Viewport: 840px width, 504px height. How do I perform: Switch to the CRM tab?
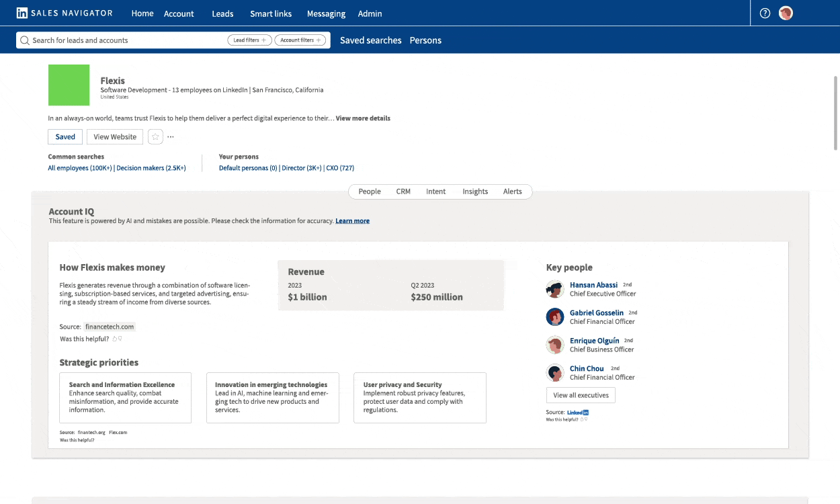click(403, 192)
